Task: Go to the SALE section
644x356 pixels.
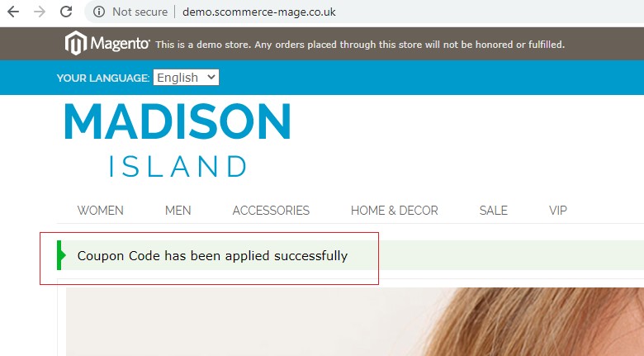Action: (x=493, y=211)
